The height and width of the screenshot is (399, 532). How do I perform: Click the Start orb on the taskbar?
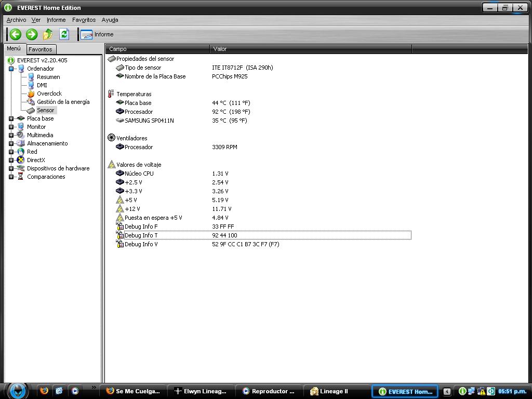(x=18, y=391)
